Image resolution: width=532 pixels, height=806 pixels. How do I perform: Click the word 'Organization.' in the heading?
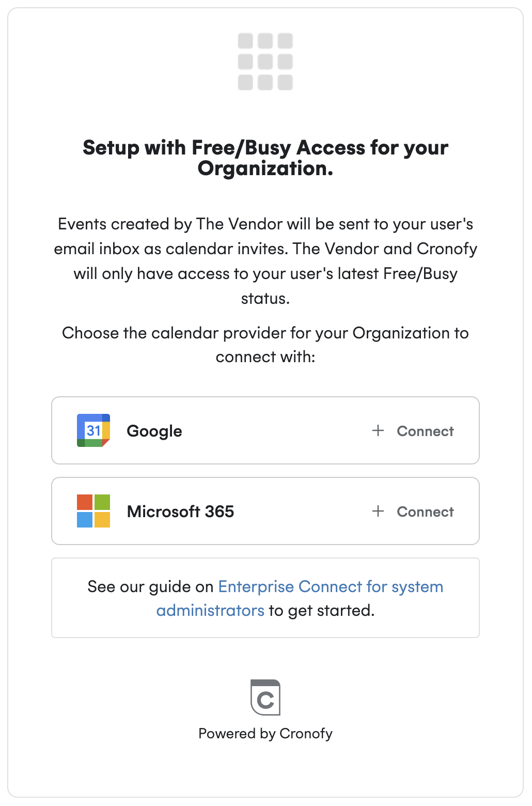point(265,168)
